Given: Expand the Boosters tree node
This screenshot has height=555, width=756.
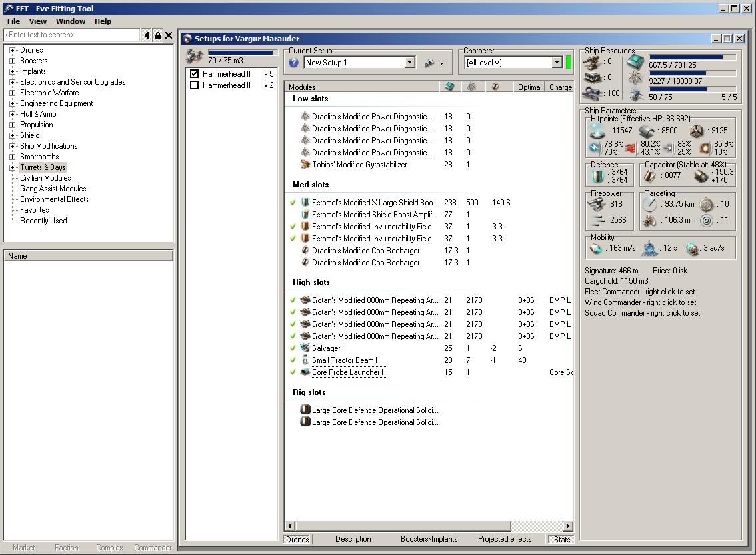Looking at the screenshot, I should (13, 61).
